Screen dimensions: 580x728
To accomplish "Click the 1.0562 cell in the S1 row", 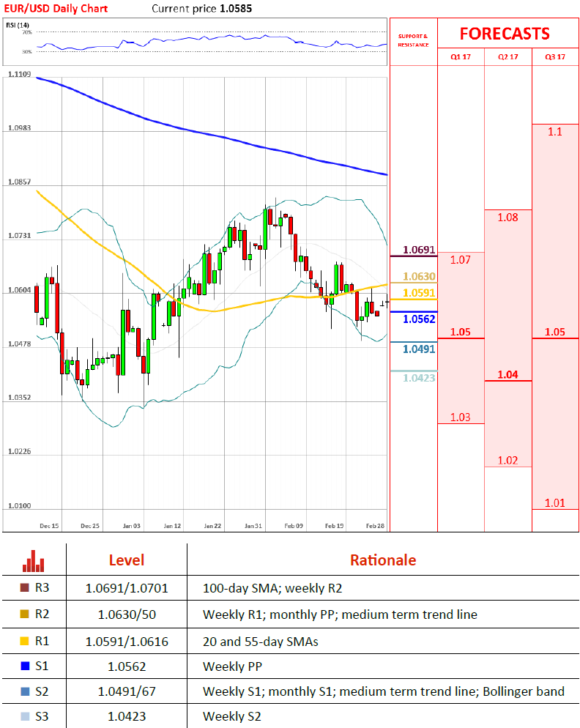I will point(127,666).
